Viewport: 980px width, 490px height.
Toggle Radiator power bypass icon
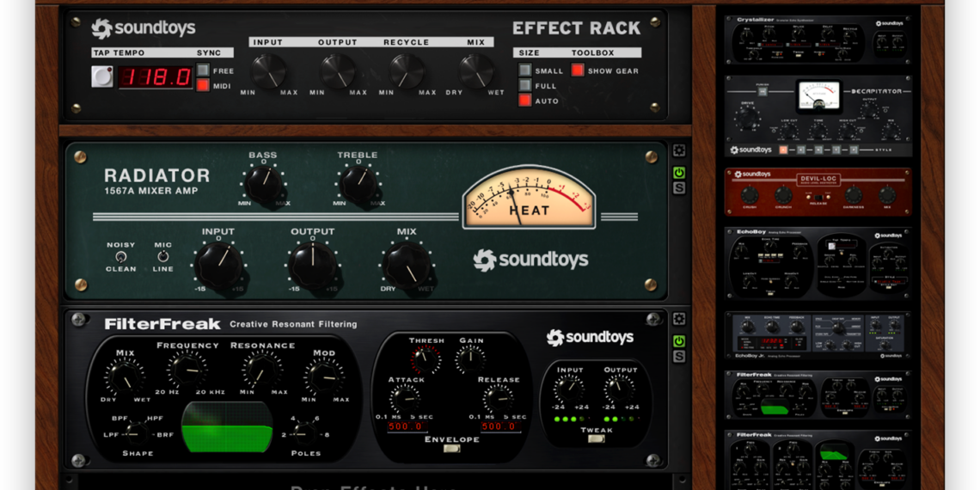tap(679, 173)
